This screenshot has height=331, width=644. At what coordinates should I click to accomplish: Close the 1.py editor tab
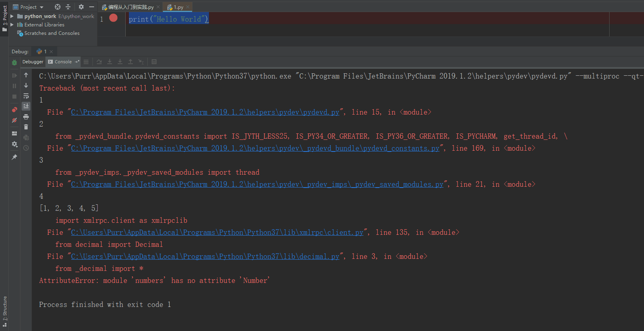188,7
